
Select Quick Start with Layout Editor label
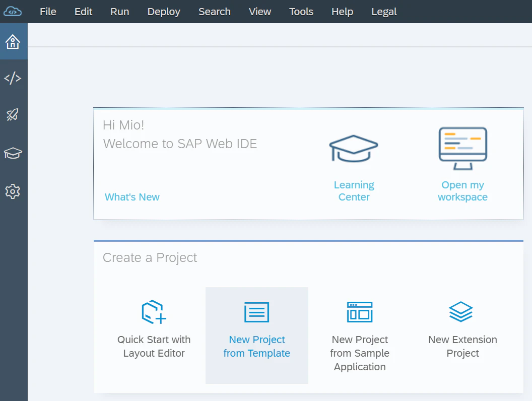[154, 347]
